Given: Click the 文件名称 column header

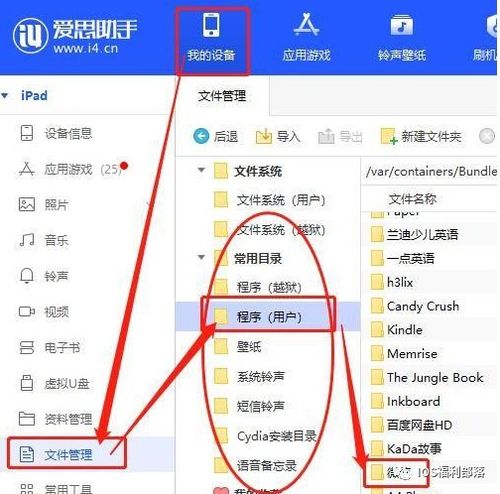Looking at the screenshot, I should pyautogui.click(x=413, y=199).
